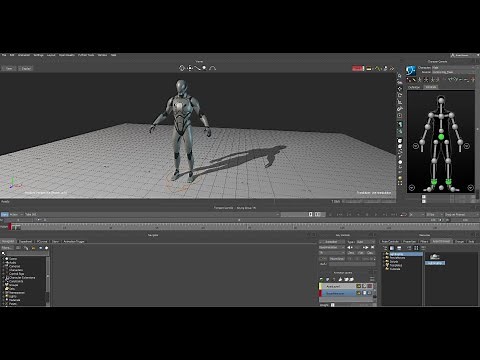480x360 pixels.
Task: Click the Disc key button
Action: pyautogui.click(x=370, y=253)
